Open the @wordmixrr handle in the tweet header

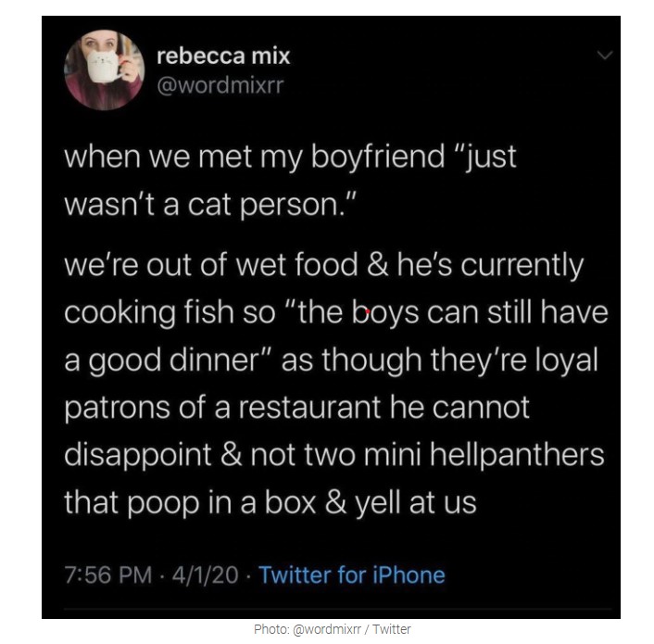coord(220,85)
